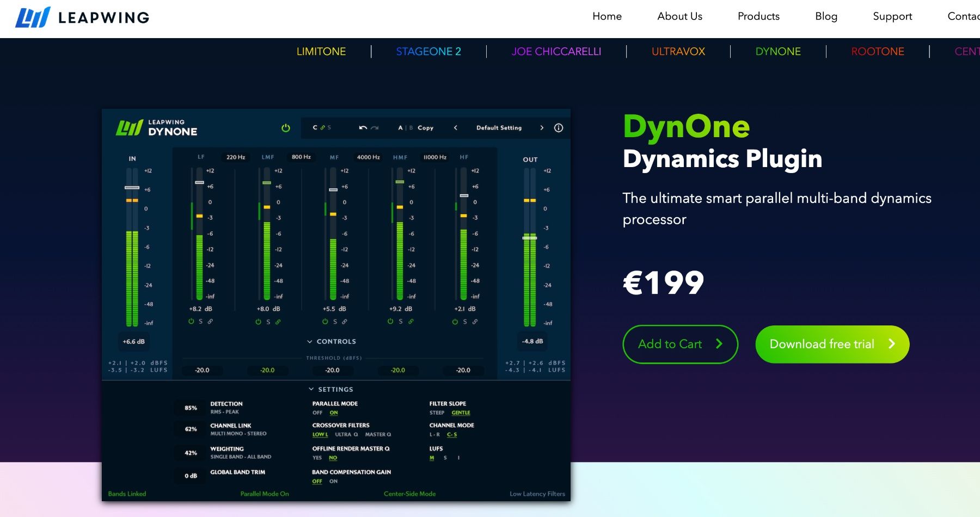Viewport: 980px width, 517px height.
Task: Turn Band Compensation Gain ON
Action: (333, 481)
